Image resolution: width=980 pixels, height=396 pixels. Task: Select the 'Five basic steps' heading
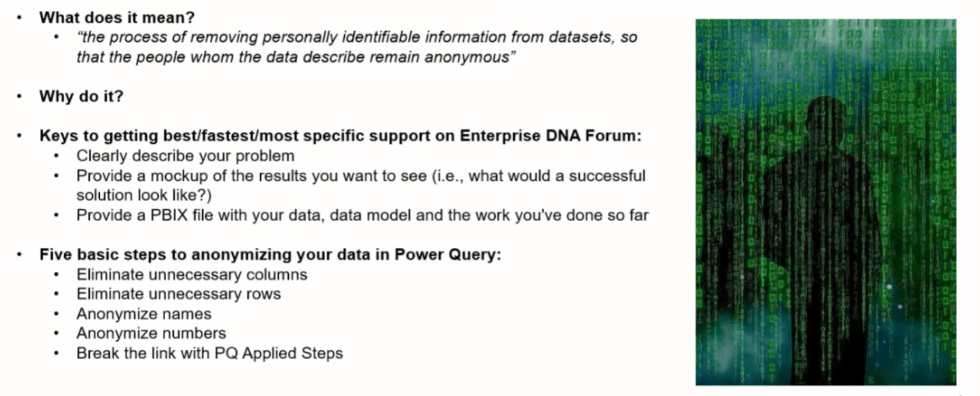coord(271,255)
